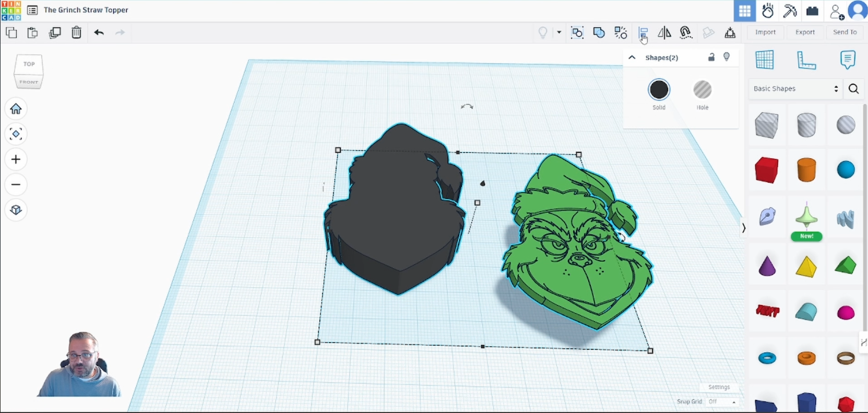Select the Solid color swatch
The image size is (868, 413).
tap(659, 90)
